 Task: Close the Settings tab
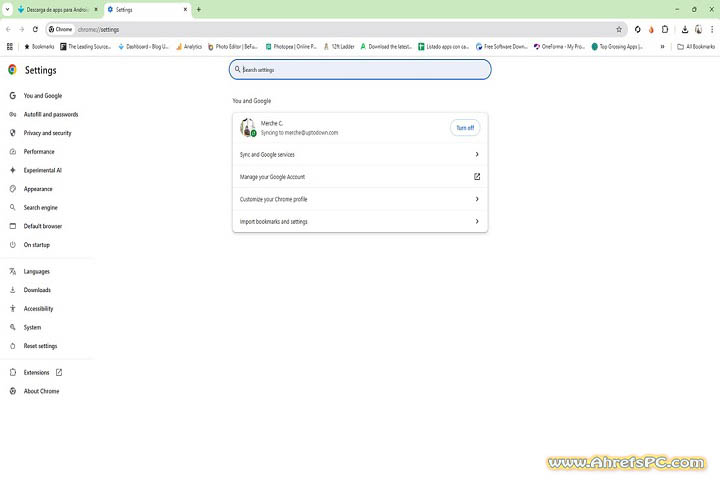[x=185, y=10]
